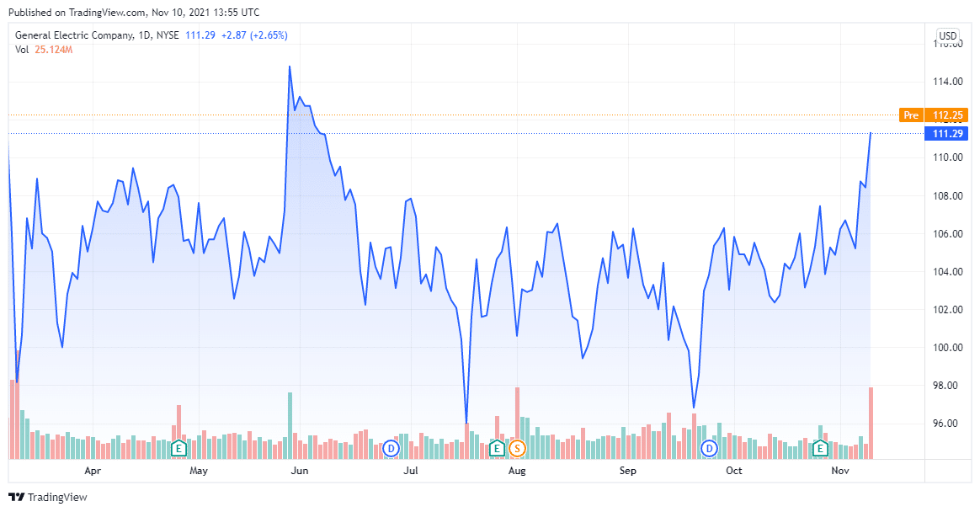The width and height of the screenshot is (980, 512).
Task: Click the Nov label on time axis
Action: [840, 471]
